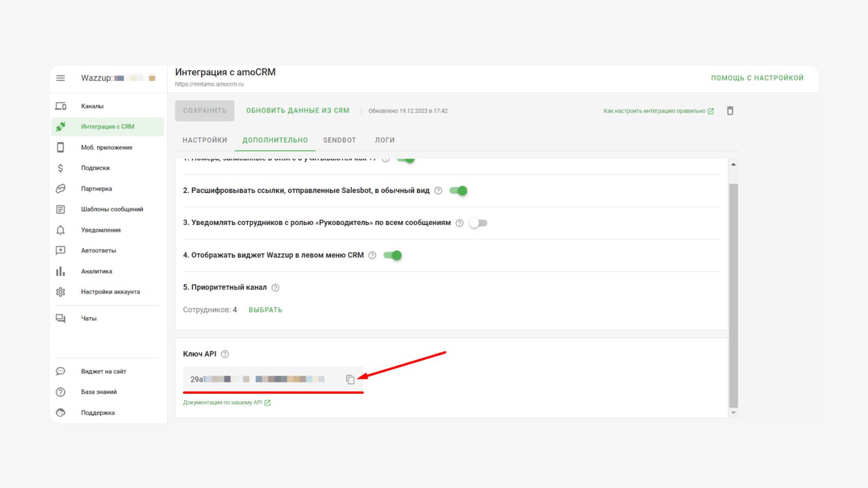The height and width of the screenshot is (488, 868).
Task: Click the Подписки dollar icon
Action: tap(60, 168)
